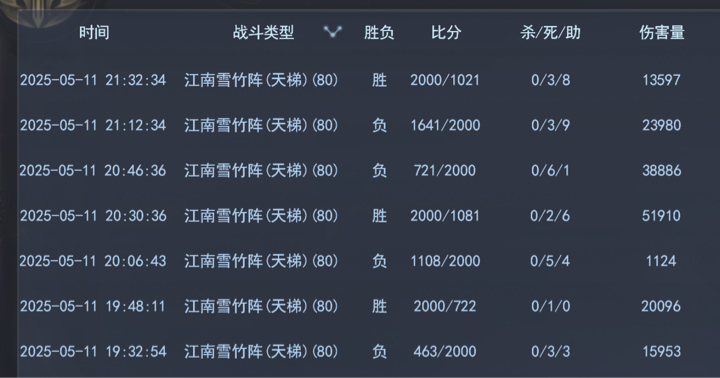Click score 1108/2000
This screenshot has height=378, width=720.
click(445, 261)
